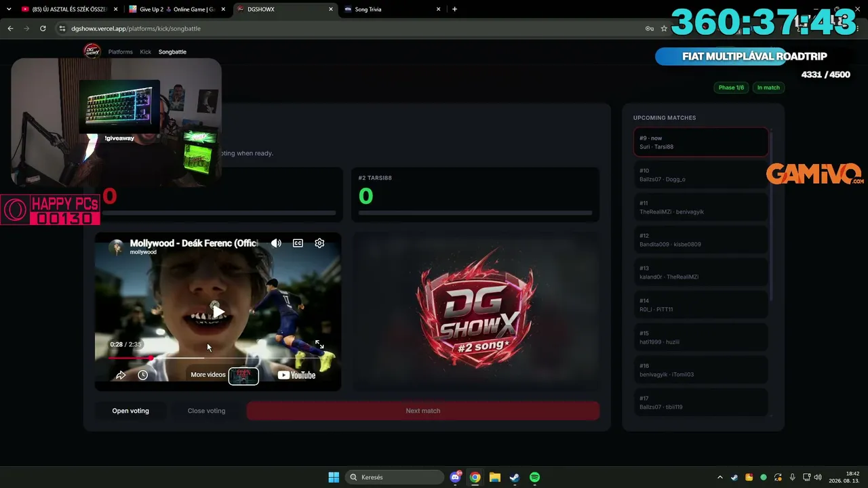Seek the video using the red progress bar
The image size is (868, 488).
point(217,357)
